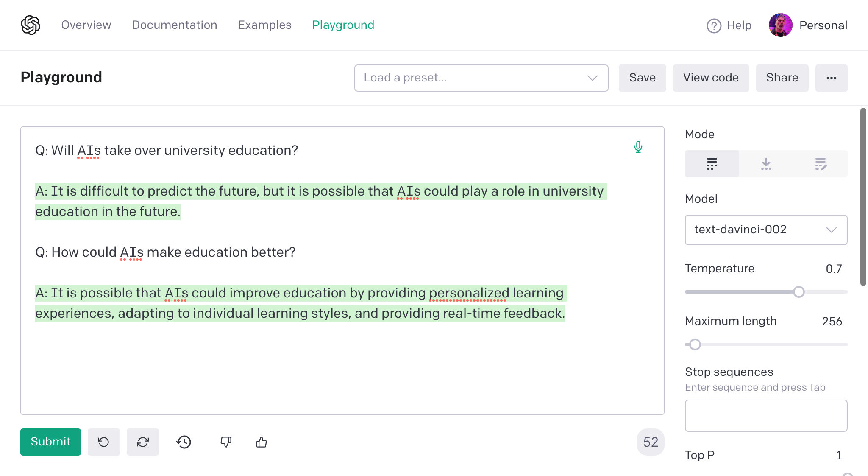Open the three-dots more options button
Viewport: 868px width, 476px height.
pos(831,78)
